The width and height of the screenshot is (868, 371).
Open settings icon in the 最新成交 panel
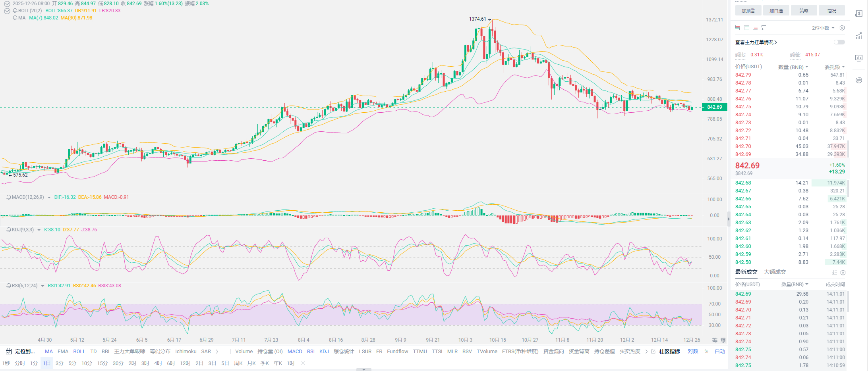[843, 273]
